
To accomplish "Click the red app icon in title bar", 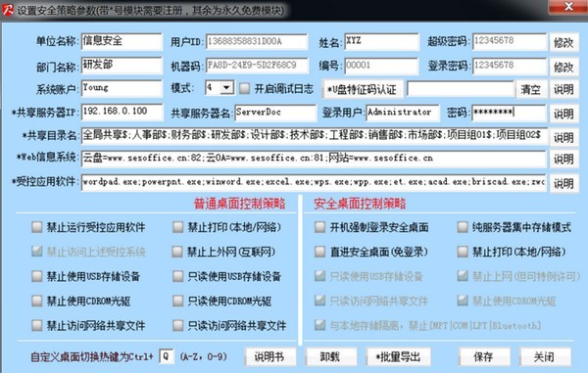I will (8, 10).
